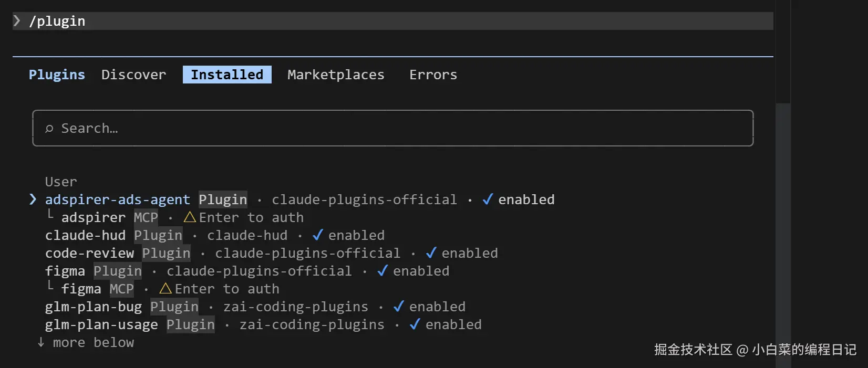
Task: Show more plugins below the list
Action: pyautogui.click(x=93, y=342)
